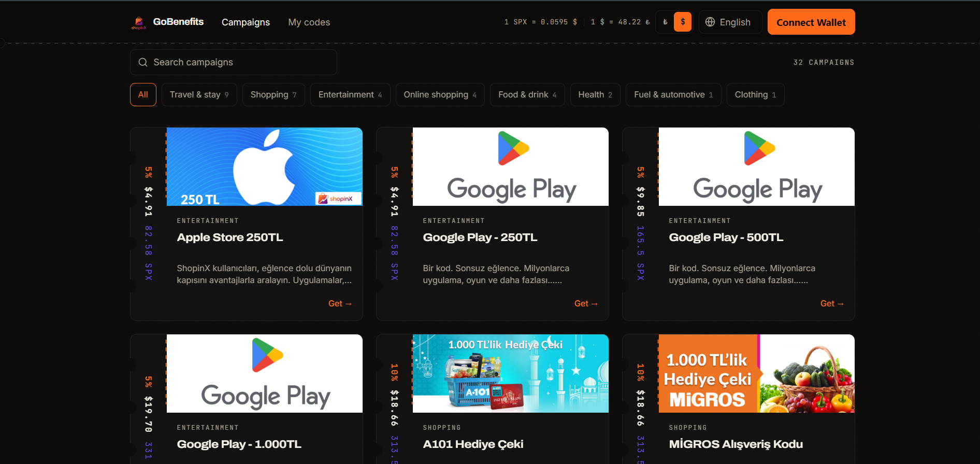This screenshot has height=464, width=980.
Task: Click the shopinX badge on Apple card
Action: [x=338, y=199]
